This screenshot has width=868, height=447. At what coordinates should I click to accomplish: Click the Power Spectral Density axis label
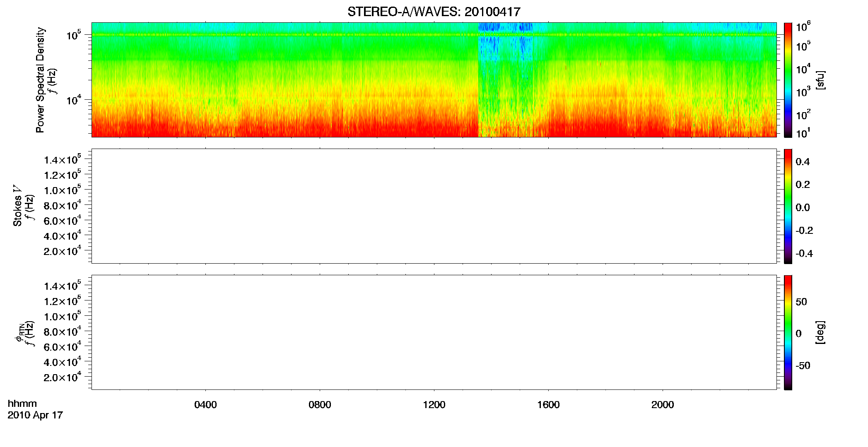[40, 80]
